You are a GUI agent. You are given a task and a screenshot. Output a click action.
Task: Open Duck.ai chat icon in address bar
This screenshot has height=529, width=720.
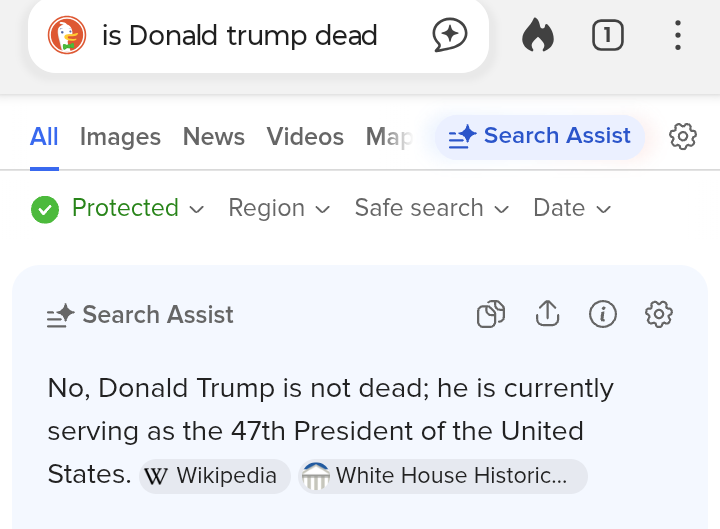450,36
